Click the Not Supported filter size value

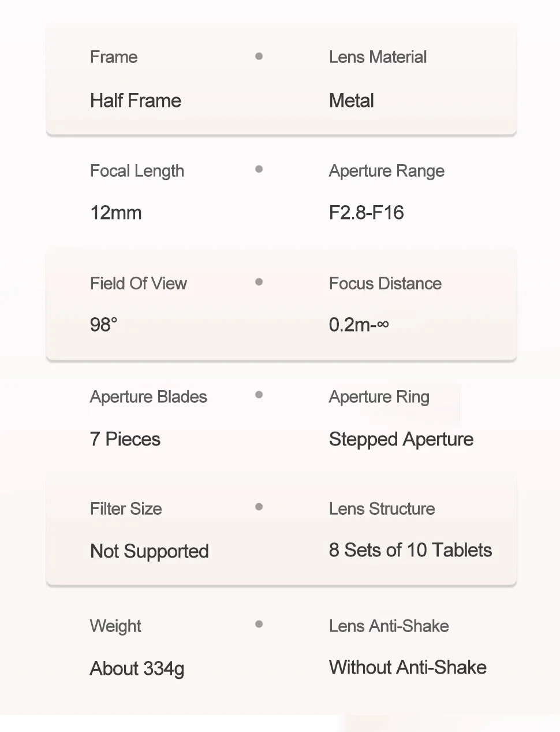pyautogui.click(x=150, y=552)
